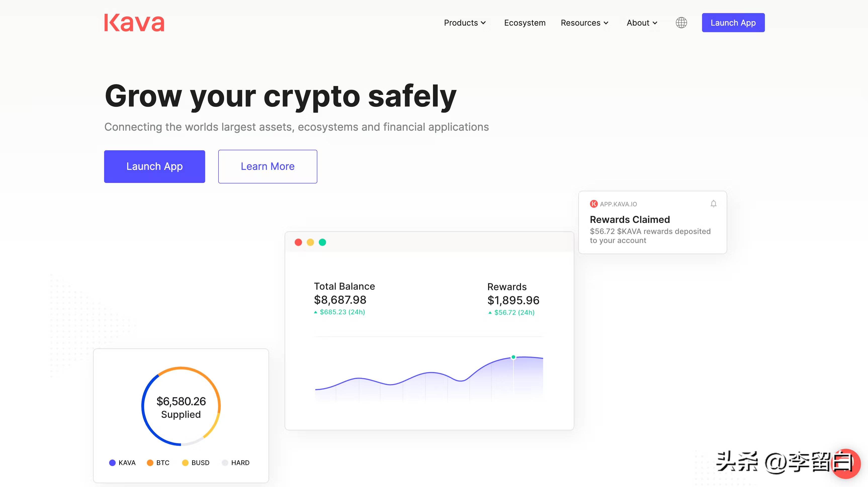
Task: Click the red floating circle button
Action: (x=846, y=464)
